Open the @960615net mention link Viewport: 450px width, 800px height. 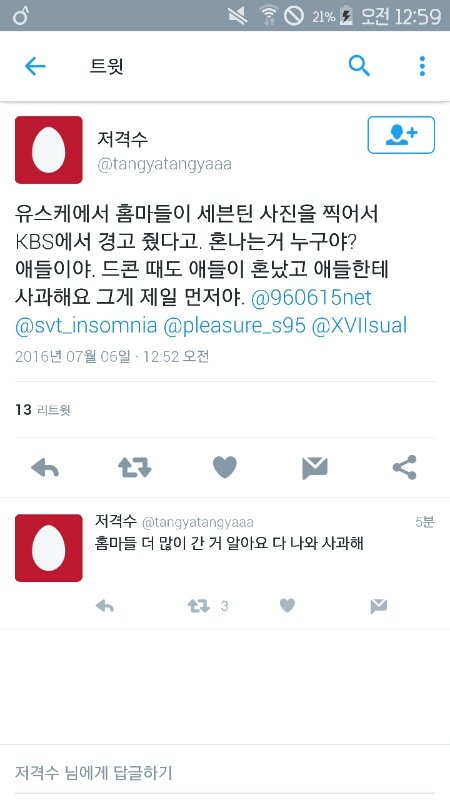[311, 298]
